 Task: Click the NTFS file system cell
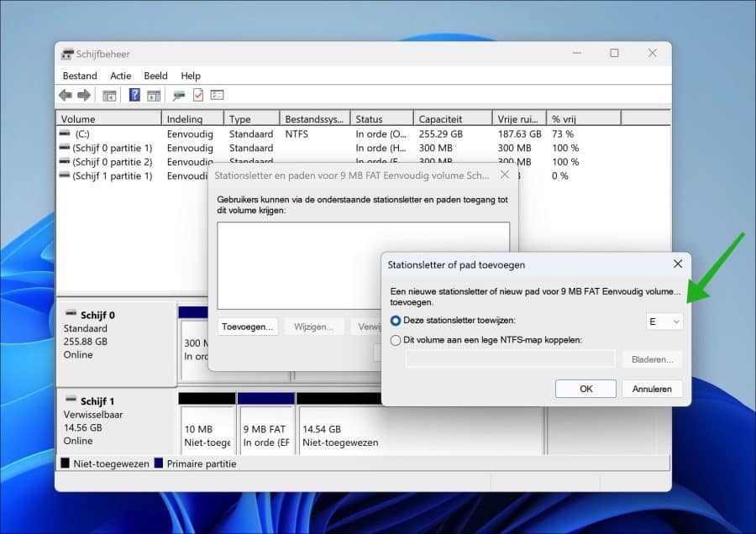click(296, 133)
